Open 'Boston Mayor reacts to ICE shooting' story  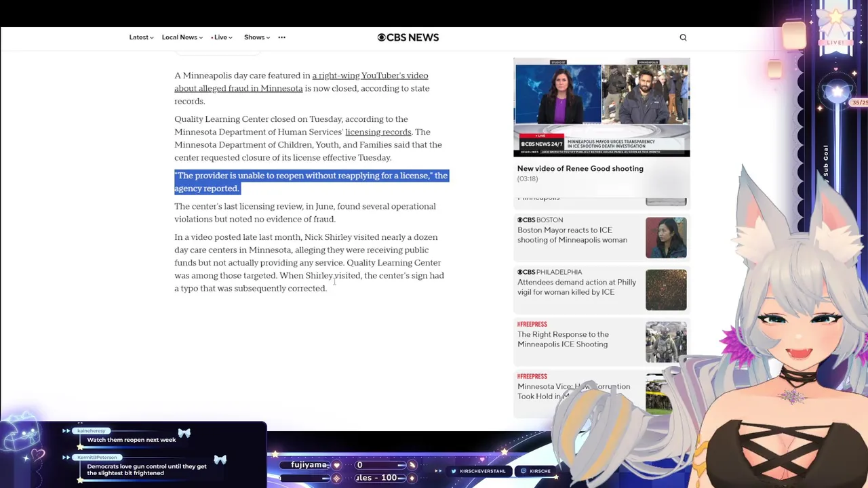pyautogui.click(x=572, y=235)
